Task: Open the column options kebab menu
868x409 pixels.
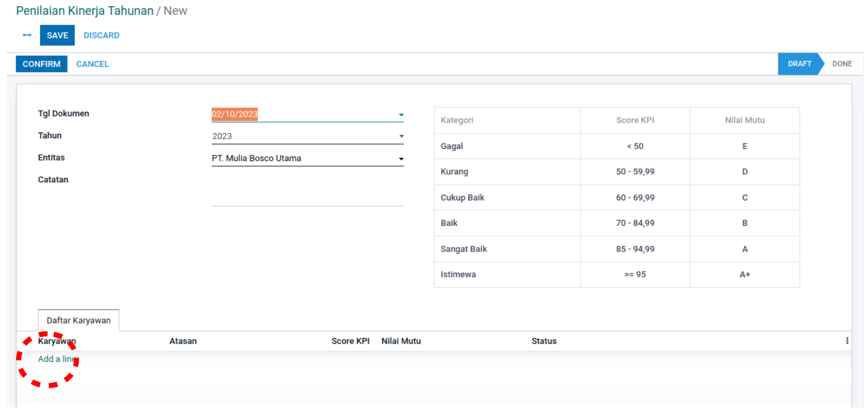Action: coord(847,341)
